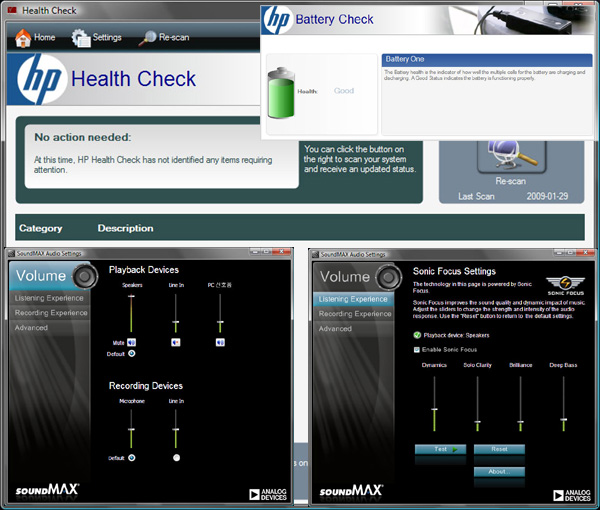The height and width of the screenshot is (510, 600).
Task: Toggle mute for Speakers playback
Action: coord(132,342)
